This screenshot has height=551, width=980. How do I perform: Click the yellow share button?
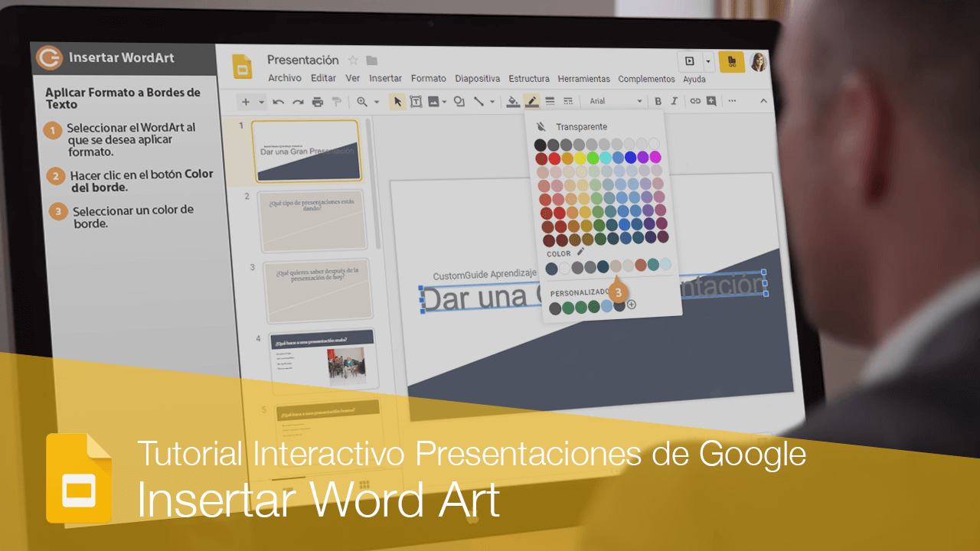pos(731,62)
